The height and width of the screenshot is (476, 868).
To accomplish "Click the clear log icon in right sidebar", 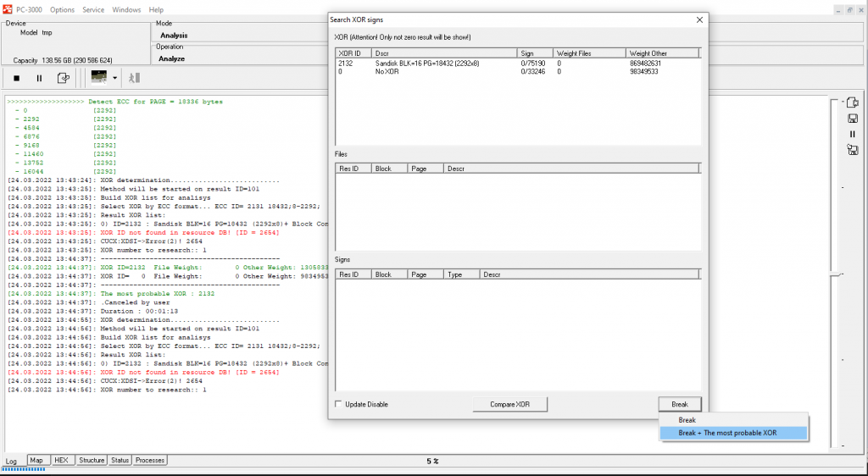I will 853,102.
